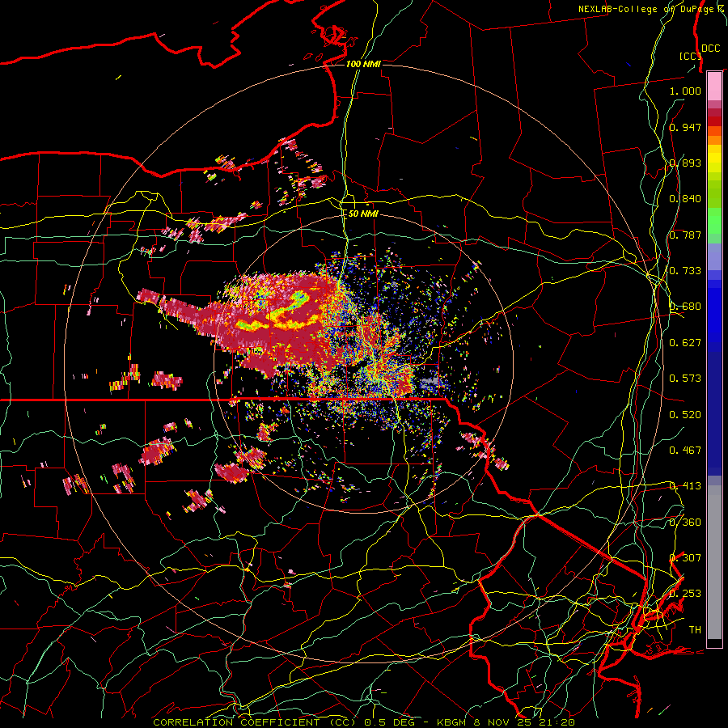Pick the light pink swatch atop color bar

coord(714,86)
